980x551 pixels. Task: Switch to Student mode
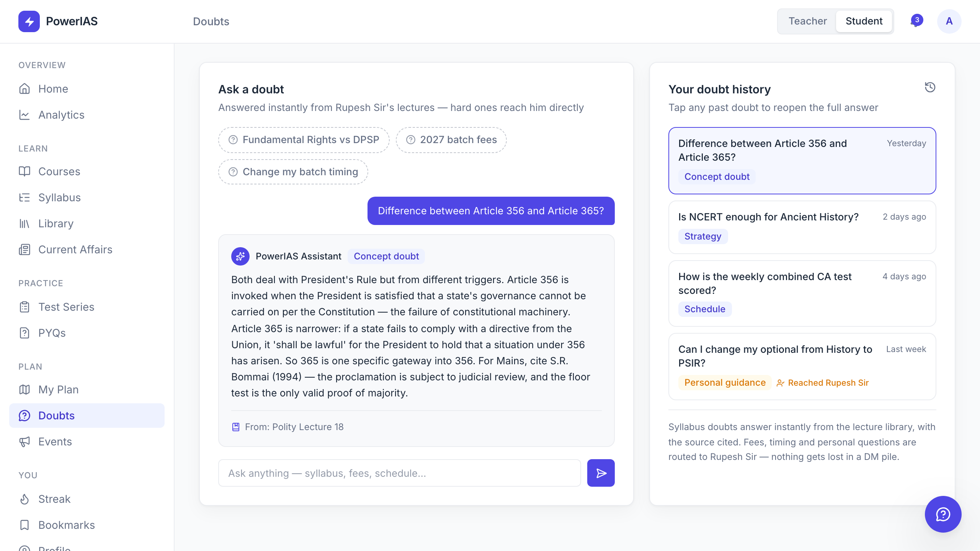pyautogui.click(x=864, y=21)
